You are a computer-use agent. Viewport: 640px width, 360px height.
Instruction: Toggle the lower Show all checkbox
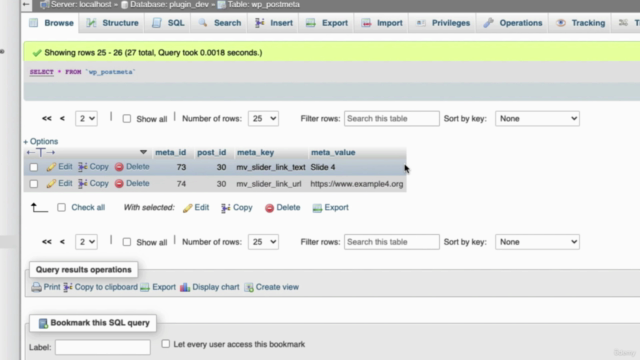[x=127, y=242]
